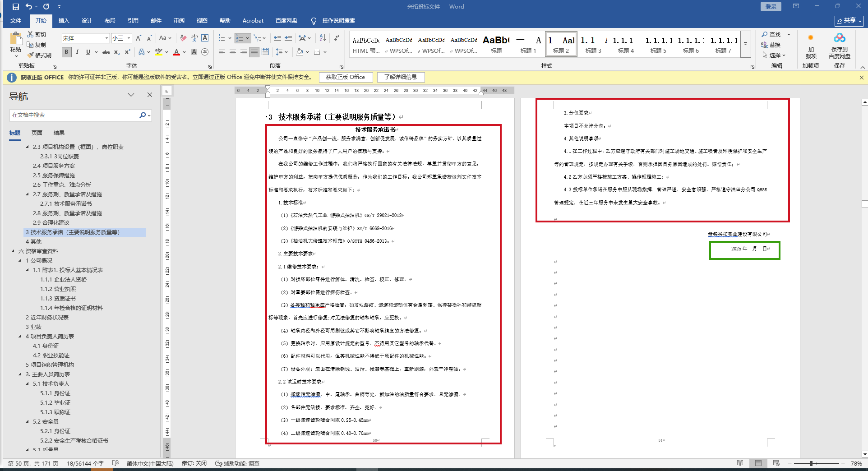Apply the current font color swatch
This screenshot has width=868, height=471.
[x=176, y=52]
